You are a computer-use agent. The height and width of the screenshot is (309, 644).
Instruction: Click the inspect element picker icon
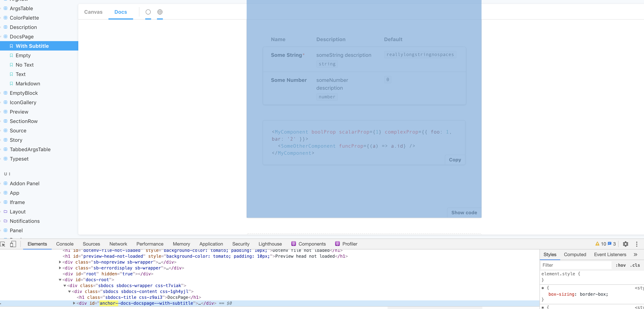point(3,244)
